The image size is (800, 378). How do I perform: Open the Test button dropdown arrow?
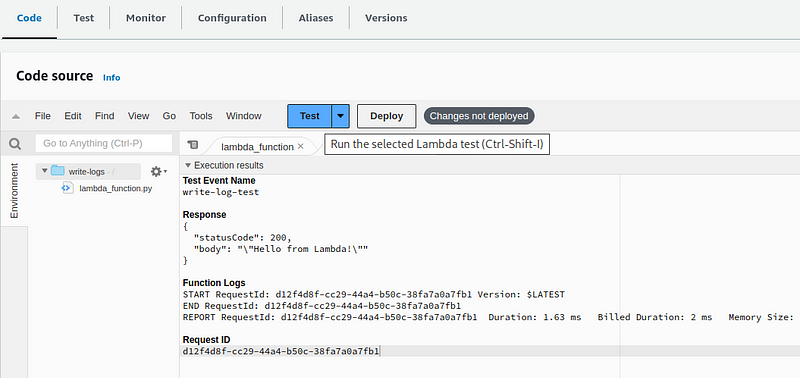[x=340, y=116]
